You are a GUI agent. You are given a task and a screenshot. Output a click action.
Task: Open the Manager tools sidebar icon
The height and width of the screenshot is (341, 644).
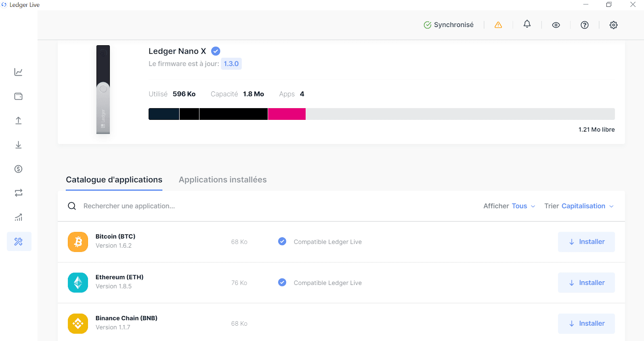19,242
